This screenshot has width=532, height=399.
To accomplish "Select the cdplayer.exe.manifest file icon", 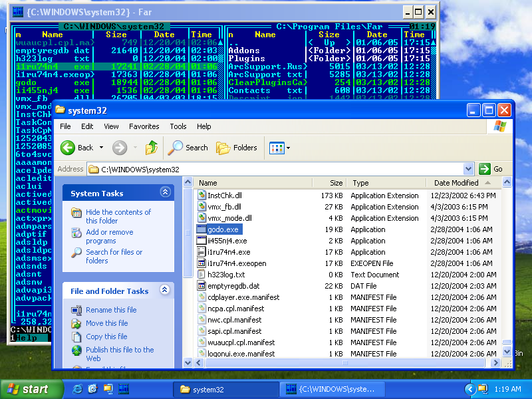I will pos(201,297).
